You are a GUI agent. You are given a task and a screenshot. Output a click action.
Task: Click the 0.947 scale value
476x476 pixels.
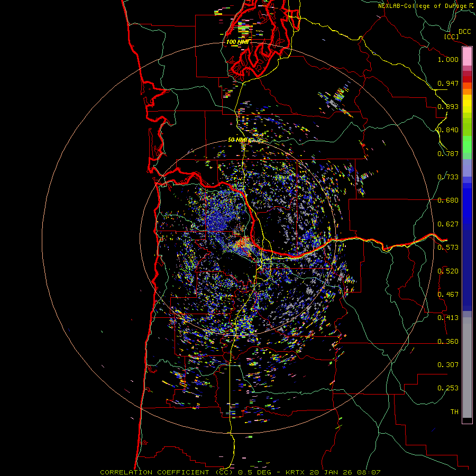448,83
